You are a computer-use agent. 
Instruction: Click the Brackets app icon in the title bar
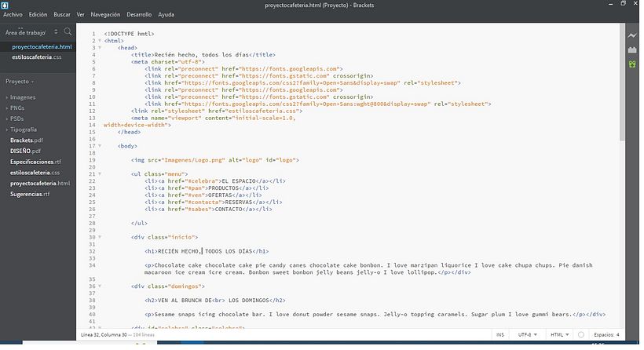tap(6, 5)
